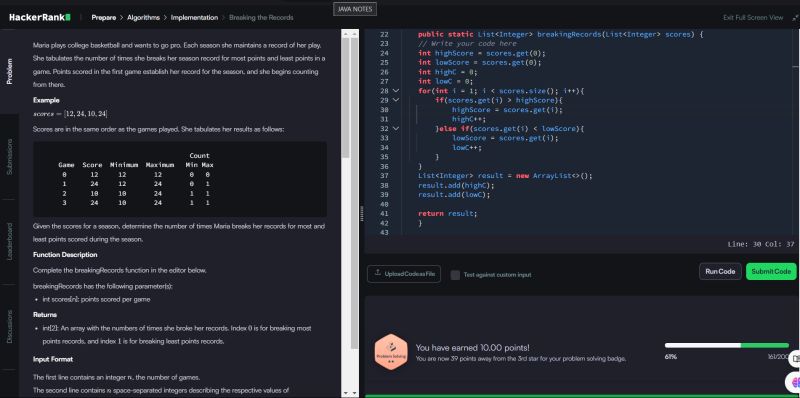Open the JAVA NOTES tab

(355, 9)
